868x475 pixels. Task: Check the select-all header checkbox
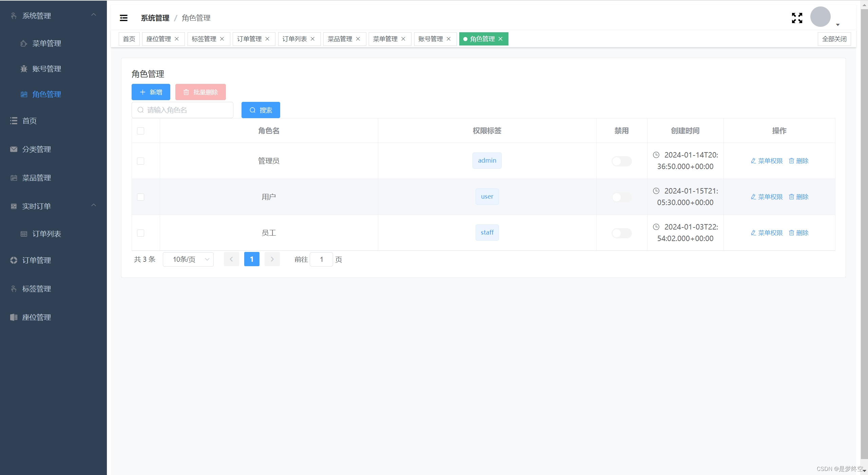(140, 131)
